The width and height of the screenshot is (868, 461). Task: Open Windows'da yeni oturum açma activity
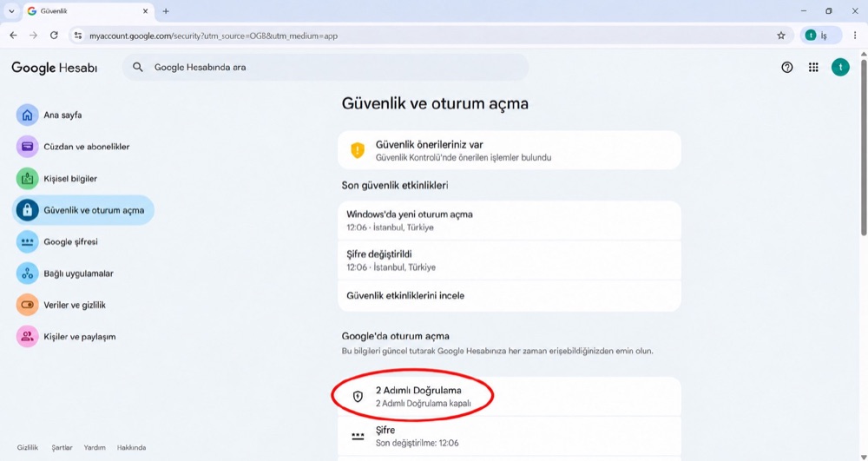coord(510,221)
